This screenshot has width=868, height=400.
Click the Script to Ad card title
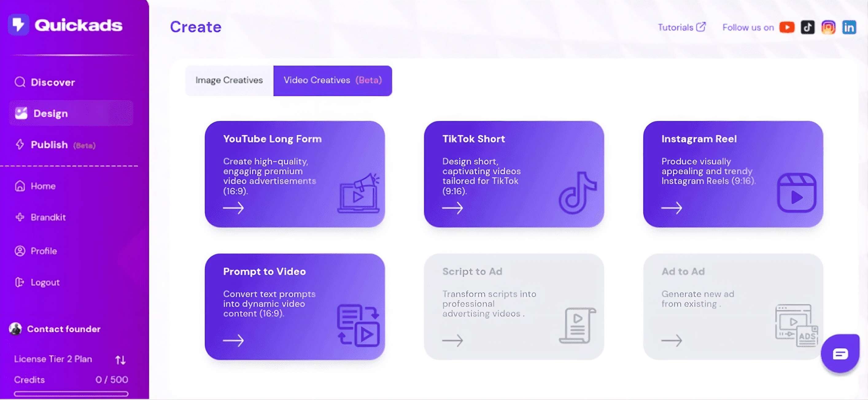[x=472, y=271]
